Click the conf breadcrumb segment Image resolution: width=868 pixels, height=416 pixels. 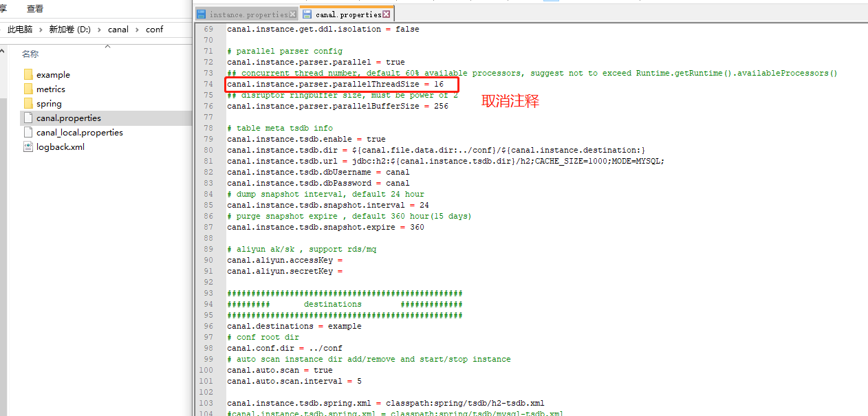tap(155, 30)
